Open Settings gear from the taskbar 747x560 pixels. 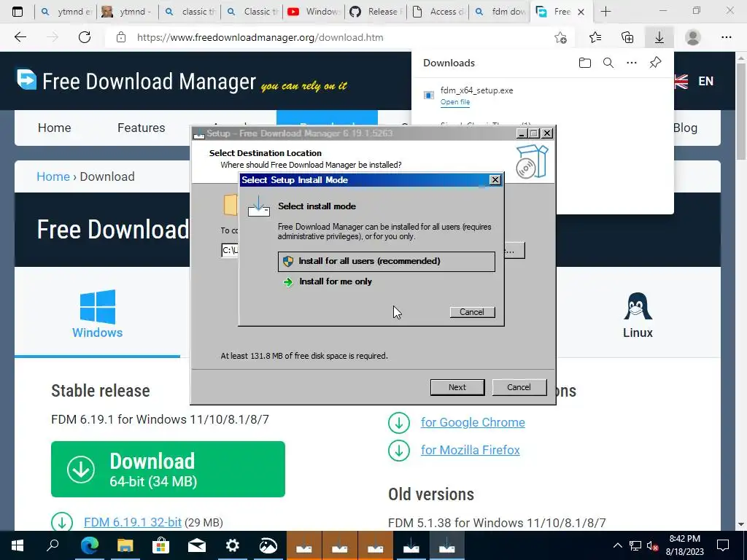pyautogui.click(x=233, y=545)
